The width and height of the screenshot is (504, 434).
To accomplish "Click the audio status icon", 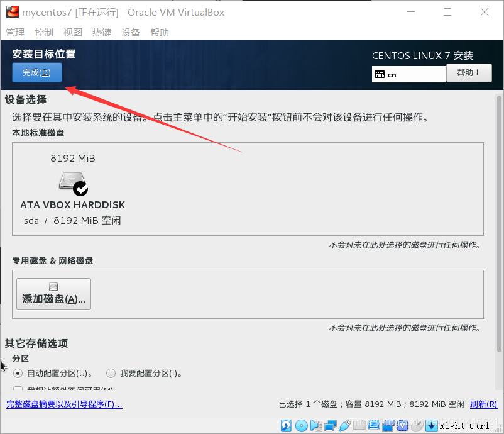I will pyautogui.click(x=316, y=426).
